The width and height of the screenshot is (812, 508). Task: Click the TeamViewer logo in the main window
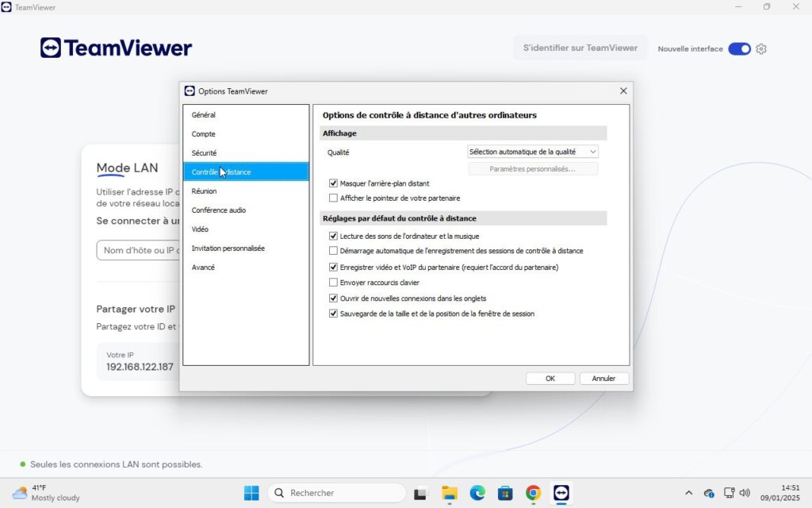(x=116, y=48)
